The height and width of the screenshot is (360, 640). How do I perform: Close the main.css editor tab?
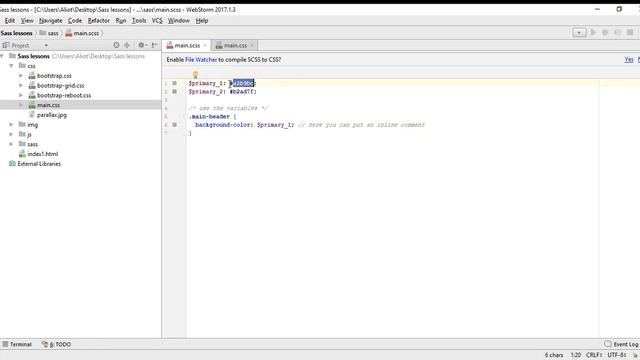(x=252, y=45)
